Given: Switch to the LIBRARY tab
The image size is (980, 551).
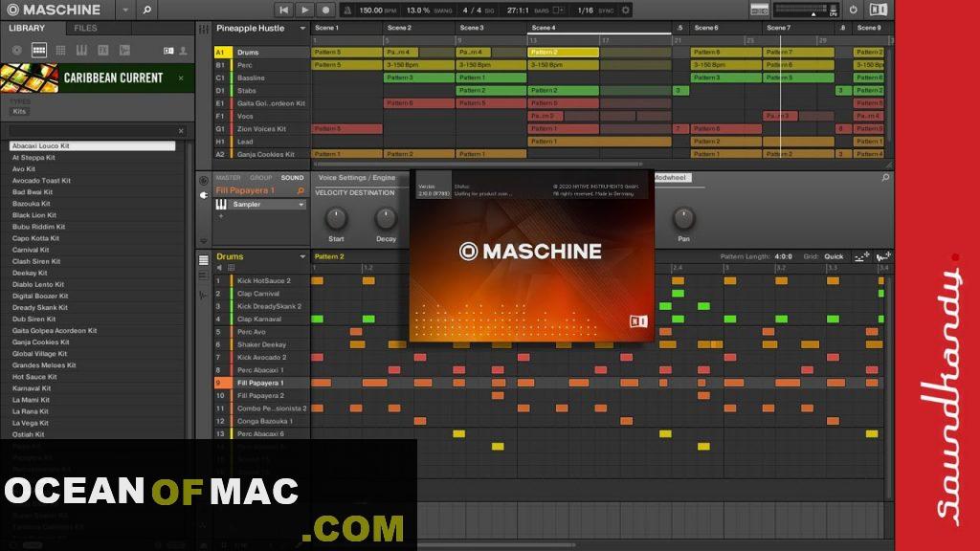Looking at the screenshot, I should tap(27, 28).
